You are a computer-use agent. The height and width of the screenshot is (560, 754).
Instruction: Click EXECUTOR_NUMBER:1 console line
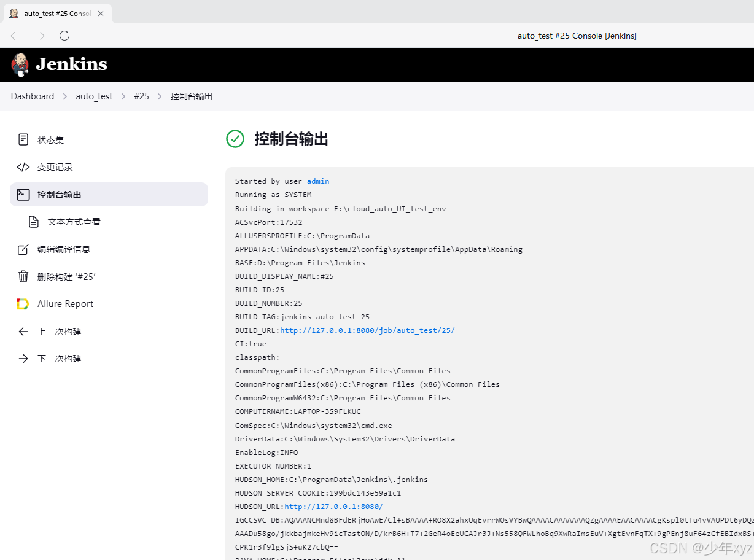pyautogui.click(x=273, y=466)
